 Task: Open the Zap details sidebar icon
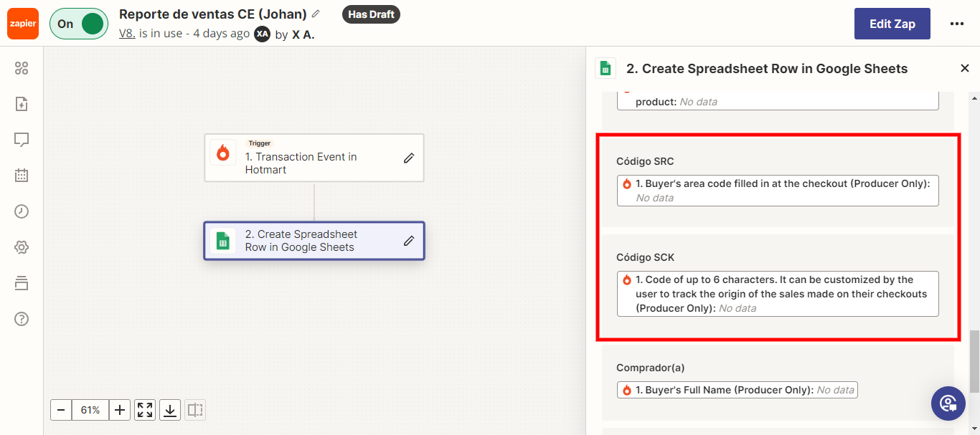coord(22,104)
